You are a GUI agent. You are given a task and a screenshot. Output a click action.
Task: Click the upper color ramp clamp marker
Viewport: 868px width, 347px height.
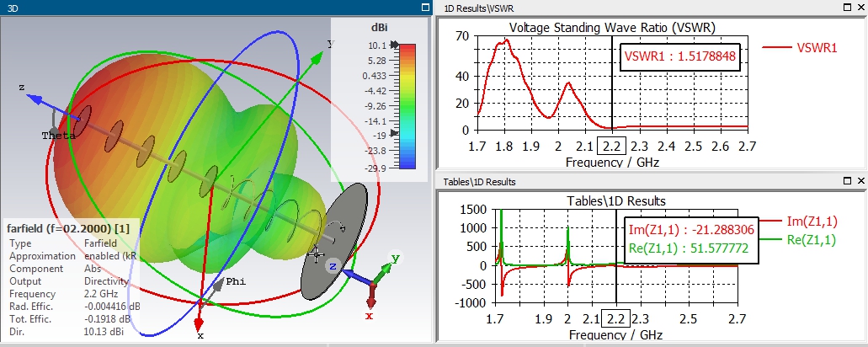click(395, 45)
